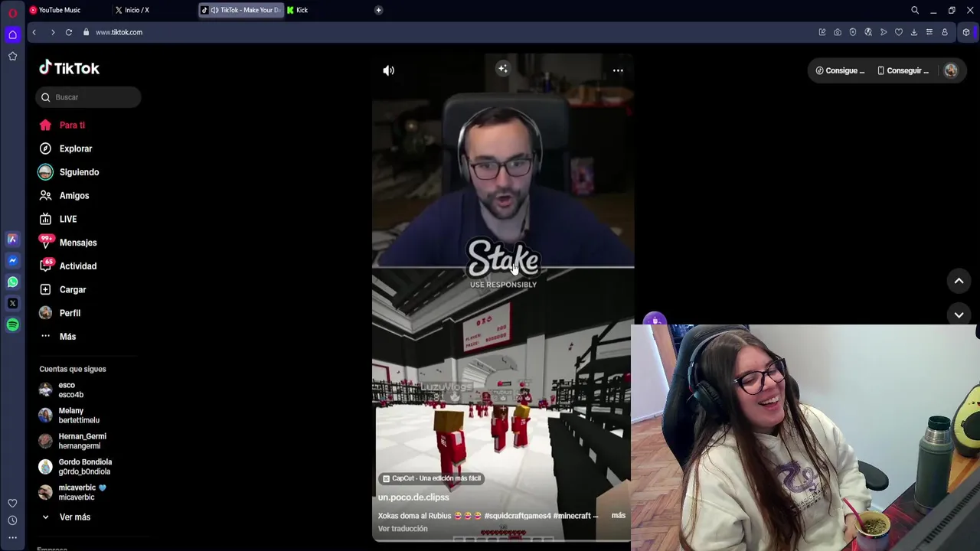This screenshot has height=551, width=980.
Task: Open Messenger in Opera sidebar
Action: [12, 261]
